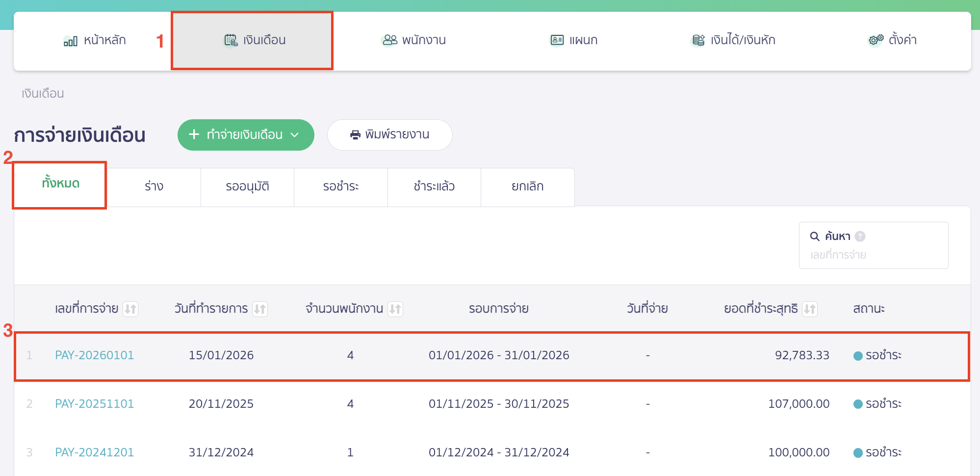This screenshot has width=980, height=476.
Task: Open the ตั้งค่า settings gear icon
Action: tap(875, 40)
